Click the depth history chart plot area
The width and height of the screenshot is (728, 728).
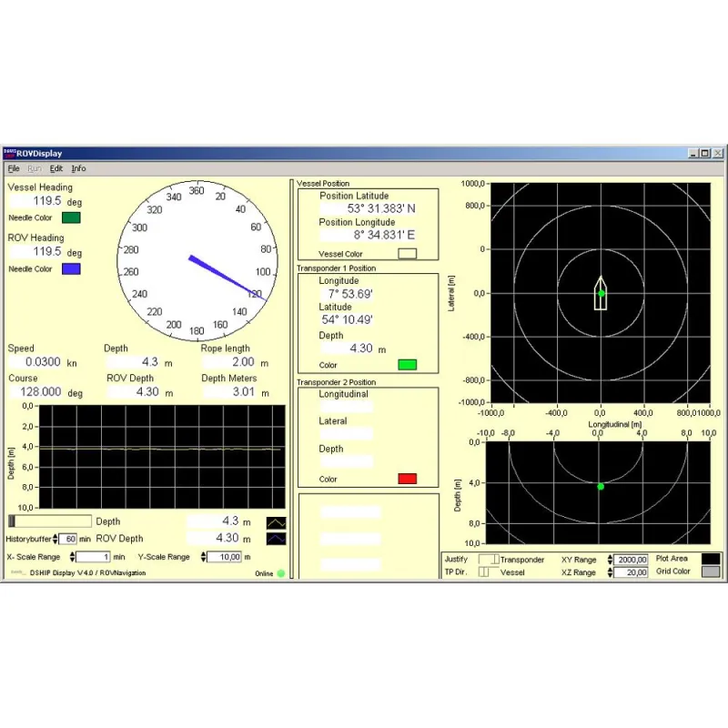click(x=162, y=457)
